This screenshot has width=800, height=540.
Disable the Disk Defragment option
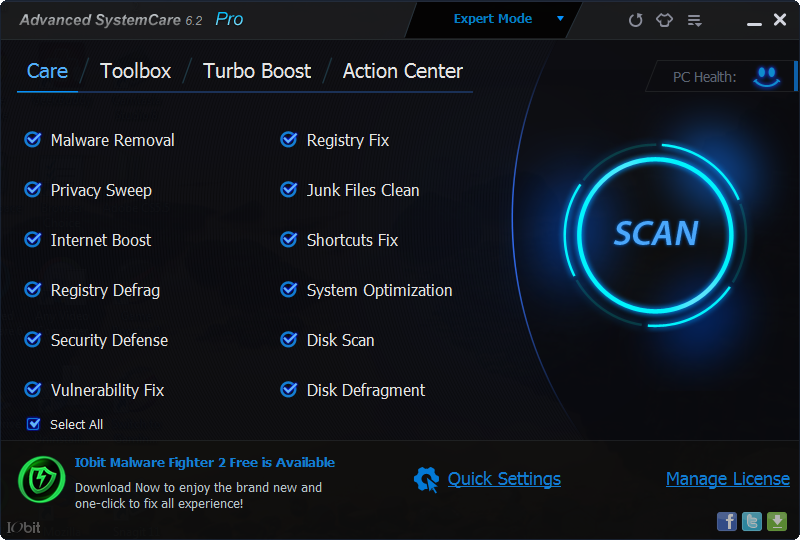click(x=289, y=390)
